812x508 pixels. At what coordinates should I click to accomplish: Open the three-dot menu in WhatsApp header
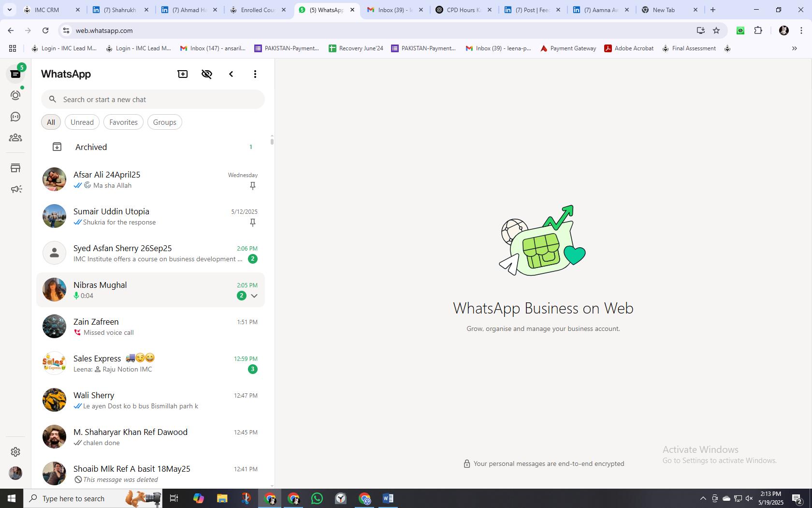(x=255, y=74)
